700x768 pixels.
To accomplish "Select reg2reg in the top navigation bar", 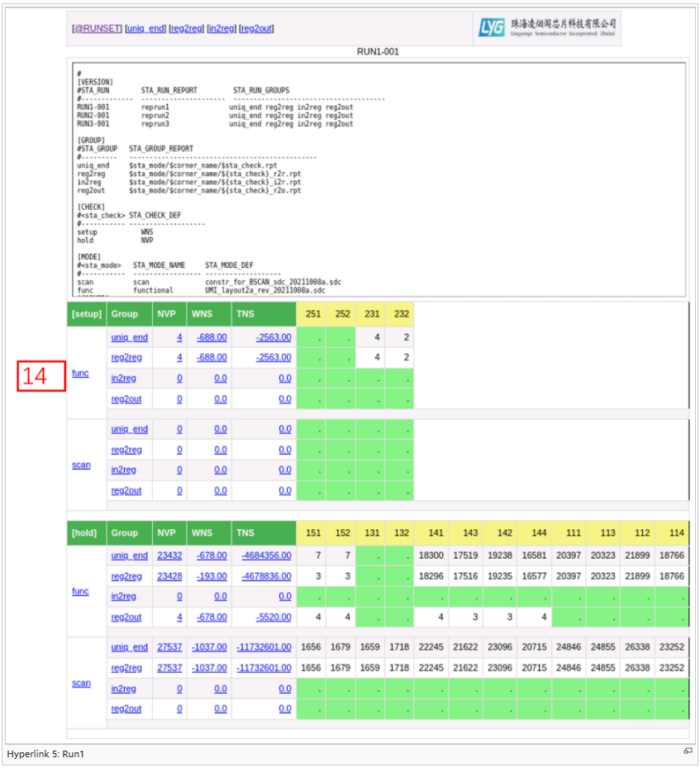I will pyautogui.click(x=187, y=28).
